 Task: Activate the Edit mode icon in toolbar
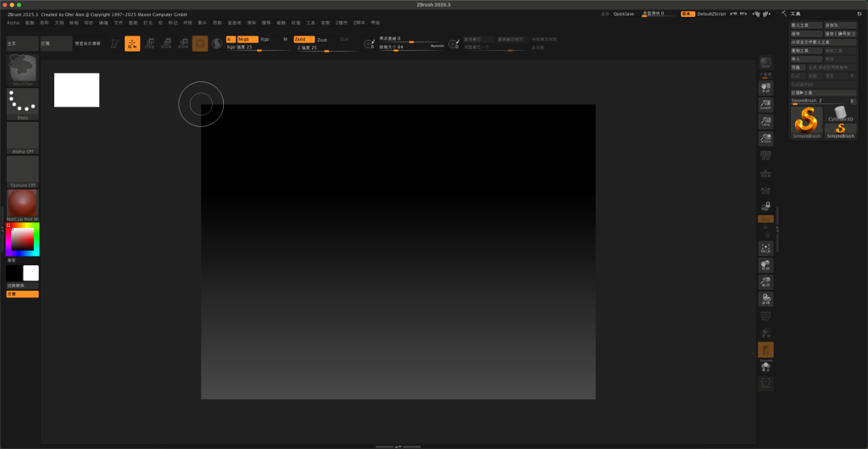tap(114, 44)
